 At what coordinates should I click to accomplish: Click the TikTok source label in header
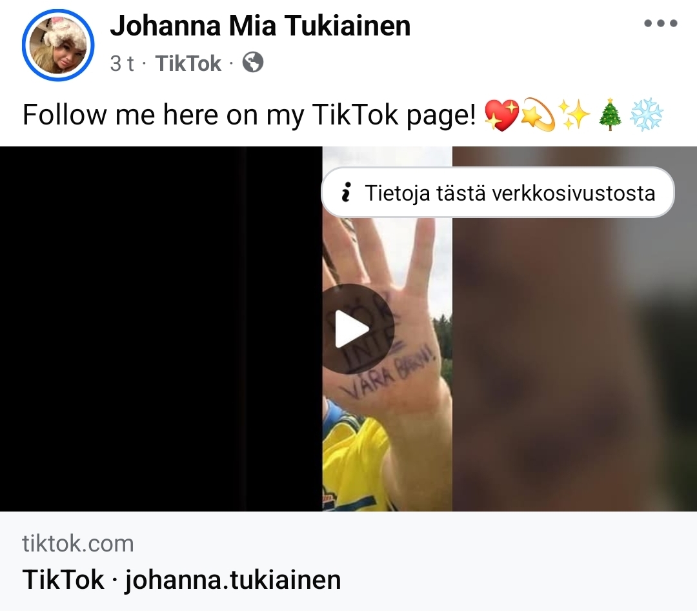coord(188,63)
